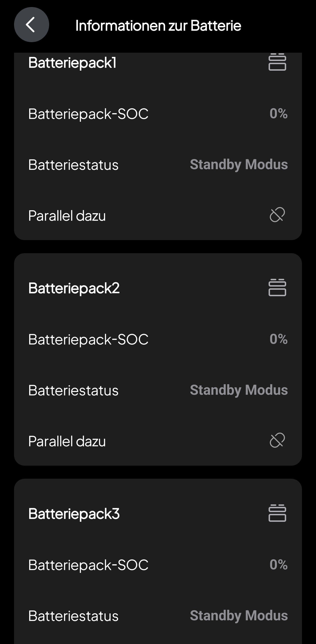The height and width of the screenshot is (644, 316).
Task: Tap Batteriepack2 parallel unlink icon
Action: (x=277, y=440)
